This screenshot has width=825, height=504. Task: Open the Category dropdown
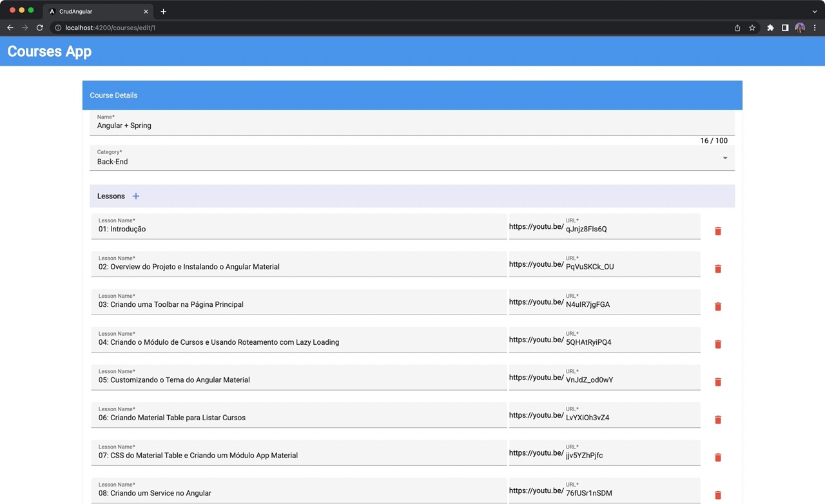(x=724, y=158)
